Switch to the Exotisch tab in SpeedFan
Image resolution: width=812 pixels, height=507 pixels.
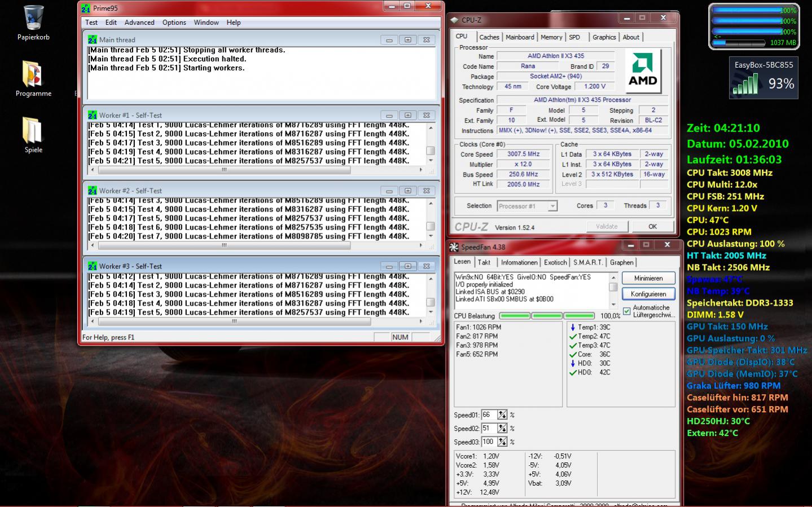tap(555, 263)
